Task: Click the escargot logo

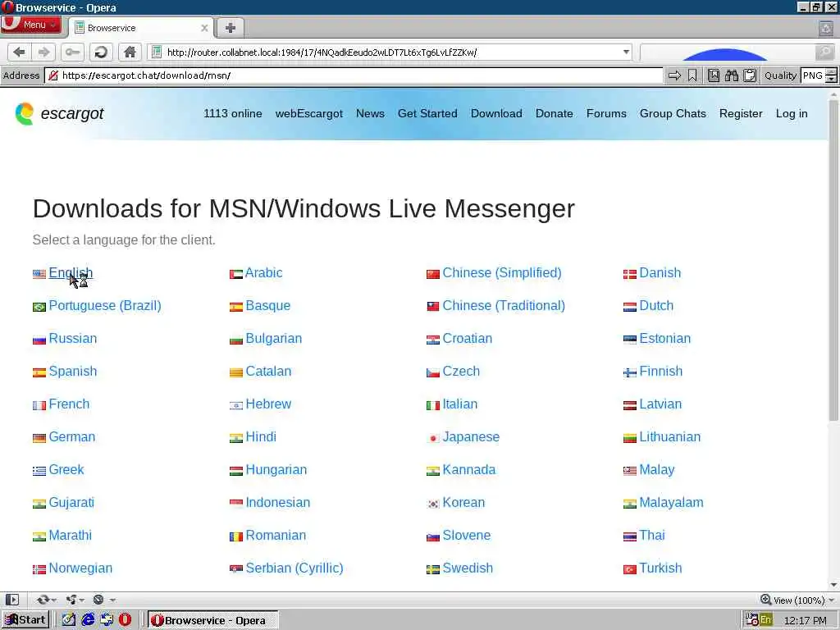Action: click(59, 113)
